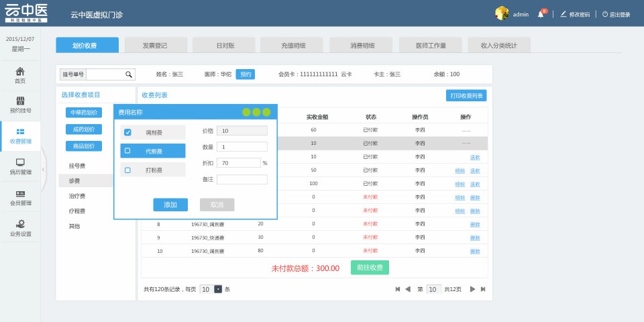This screenshot has width=644, height=322.
Task: Click the search magnifier beside 挂号单号
Action: (129, 74)
